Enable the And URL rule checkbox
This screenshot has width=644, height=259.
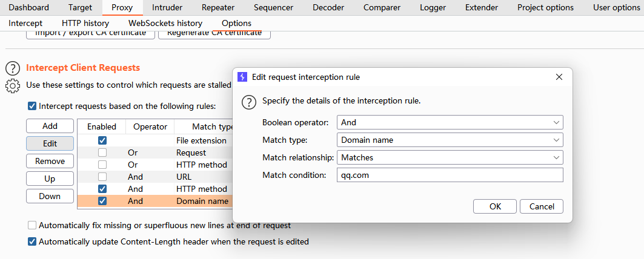tap(102, 177)
